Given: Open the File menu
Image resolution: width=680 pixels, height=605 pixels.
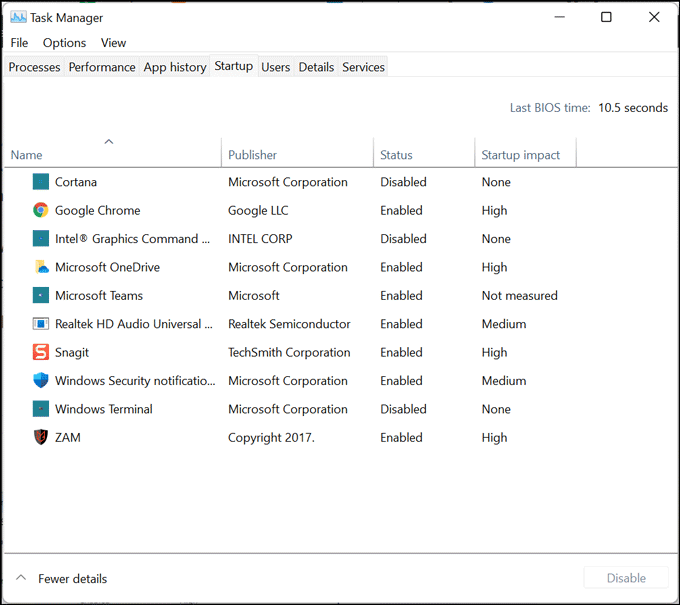Looking at the screenshot, I should pos(19,43).
